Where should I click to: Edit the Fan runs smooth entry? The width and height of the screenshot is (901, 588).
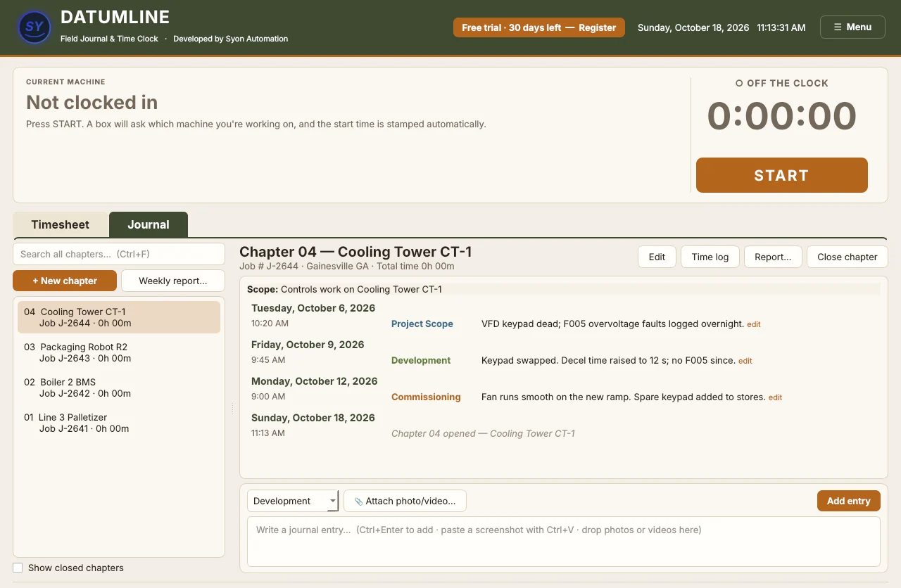(x=775, y=397)
